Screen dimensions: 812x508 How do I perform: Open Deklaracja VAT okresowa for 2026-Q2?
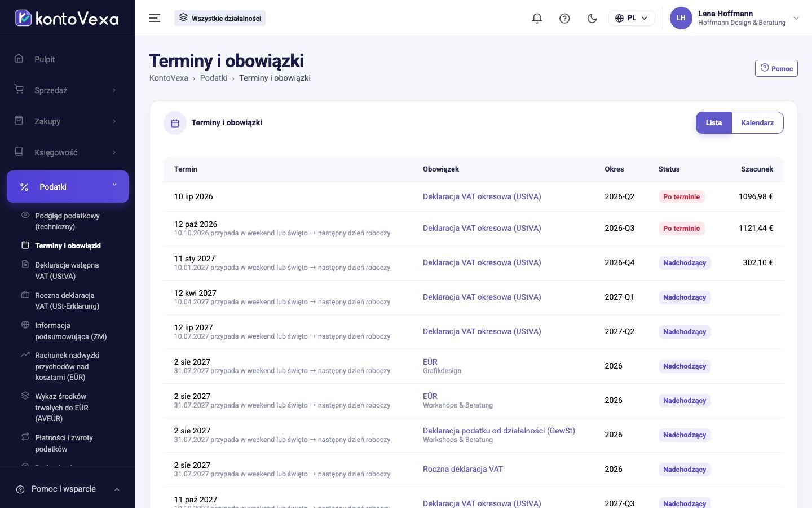pos(482,196)
